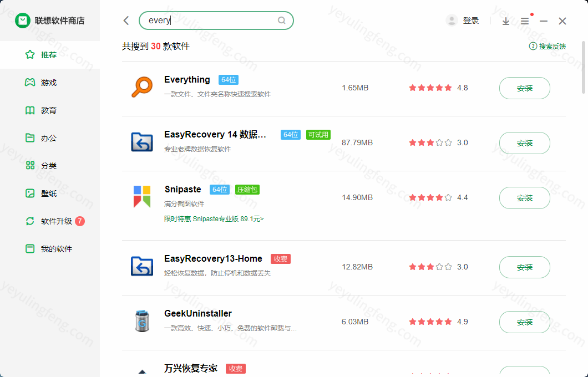Screen dimensions: 588x377
Task: Switch to 分类 section
Action: pyautogui.click(x=50, y=166)
